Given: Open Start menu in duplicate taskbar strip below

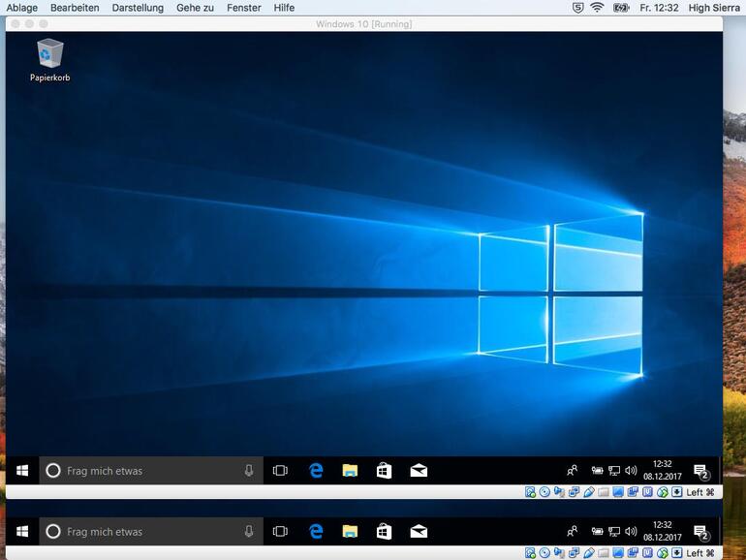Looking at the screenshot, I should (x=22, y=532).
